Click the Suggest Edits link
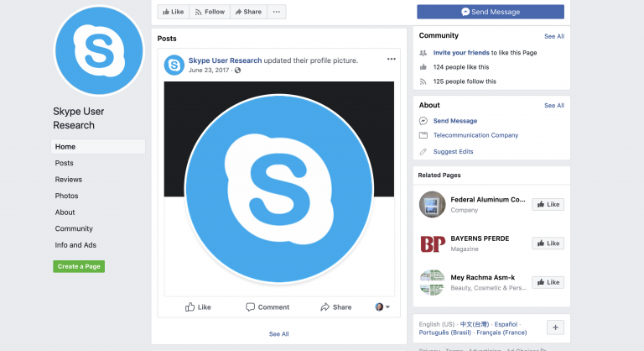 453,152
